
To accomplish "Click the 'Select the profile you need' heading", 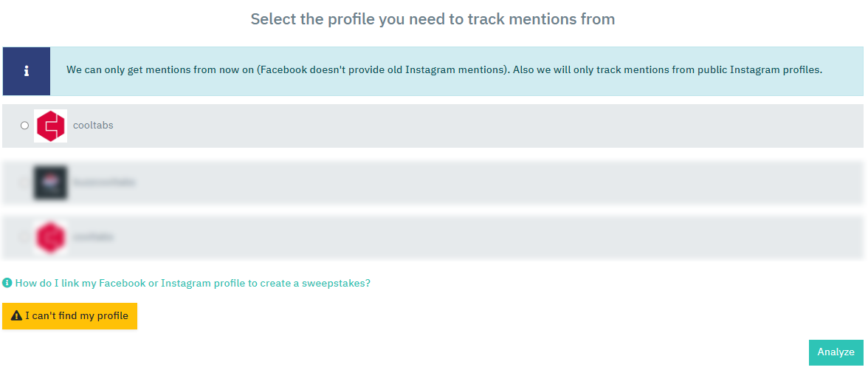I will [433, 19].
